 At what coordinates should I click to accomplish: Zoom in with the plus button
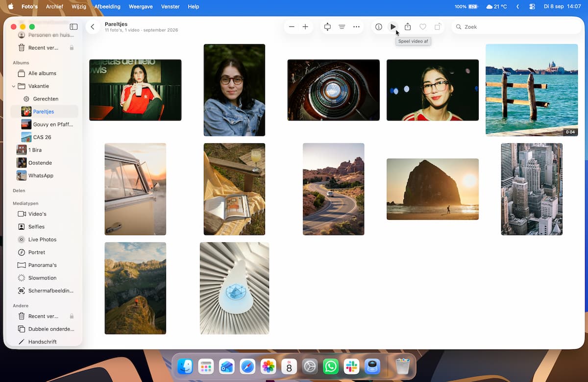(x=305, y=27)
